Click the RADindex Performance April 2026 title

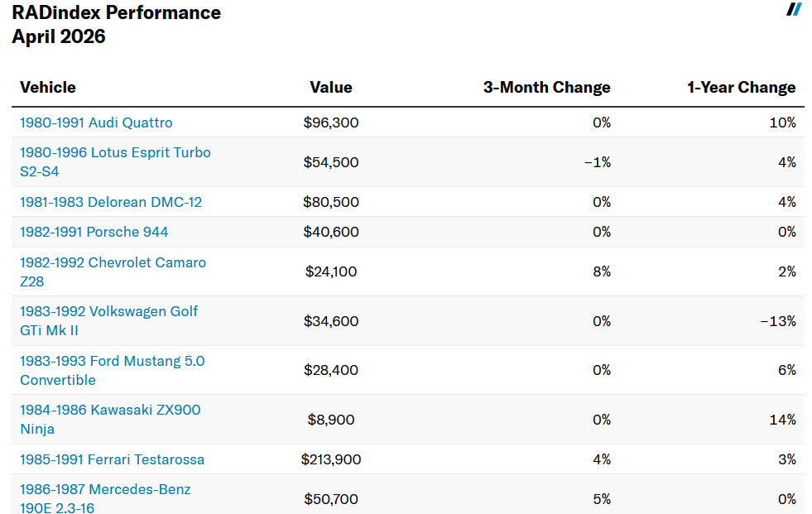(x=117, y=25)
